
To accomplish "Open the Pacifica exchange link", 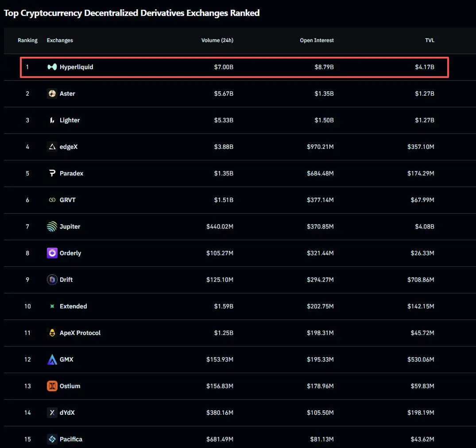I will coord(71,439).
